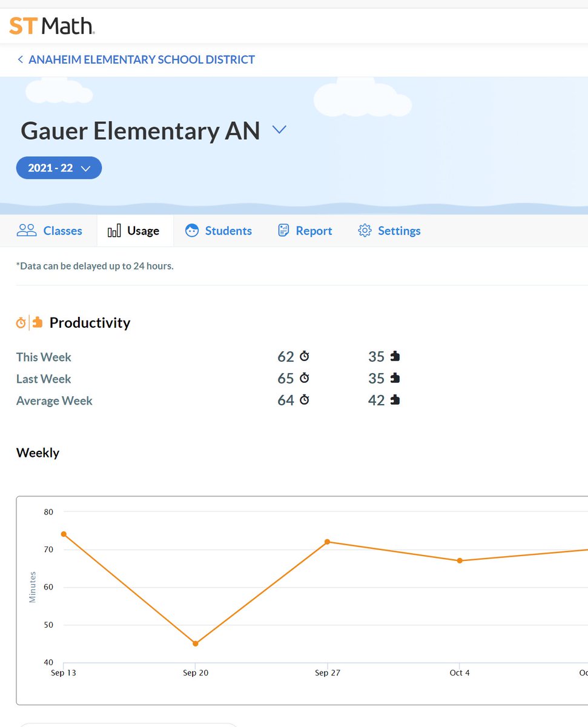
Task: Click the Classes people icon
Action: click(27, 230)
